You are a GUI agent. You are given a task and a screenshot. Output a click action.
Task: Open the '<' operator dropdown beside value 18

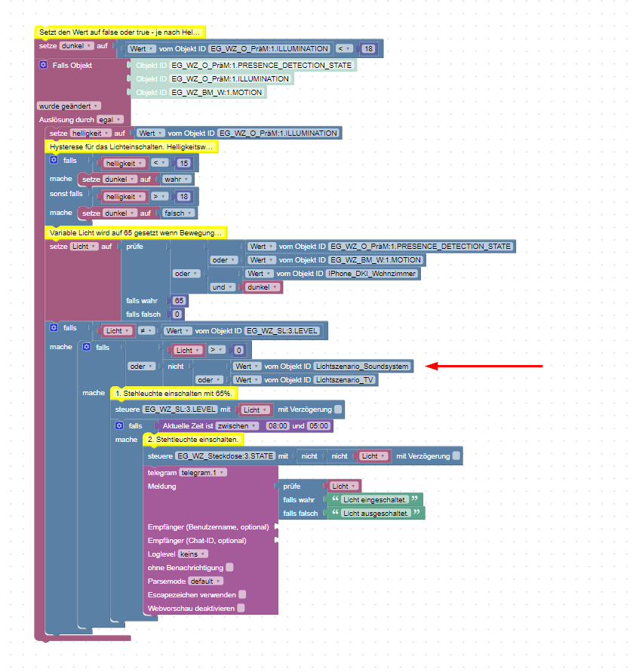(x=344, y=49)
